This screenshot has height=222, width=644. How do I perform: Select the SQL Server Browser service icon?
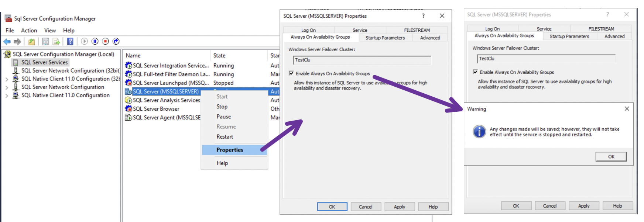(129, 109)
